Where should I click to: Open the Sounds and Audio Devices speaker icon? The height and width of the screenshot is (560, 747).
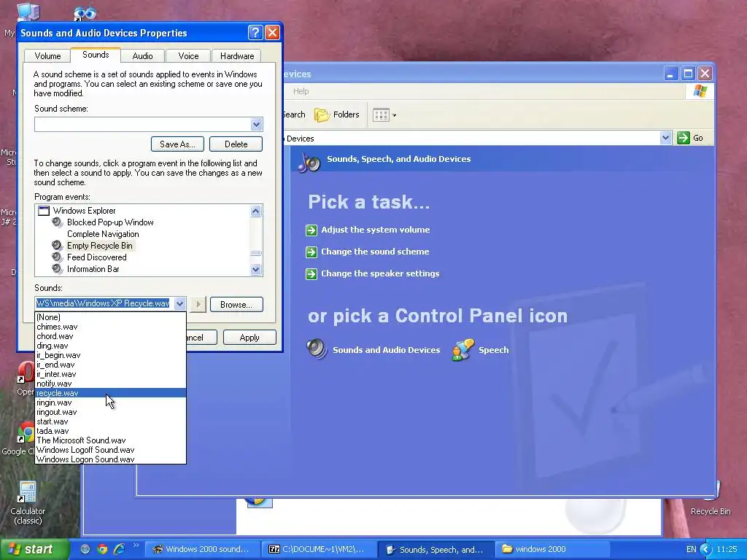click(317, 349)
